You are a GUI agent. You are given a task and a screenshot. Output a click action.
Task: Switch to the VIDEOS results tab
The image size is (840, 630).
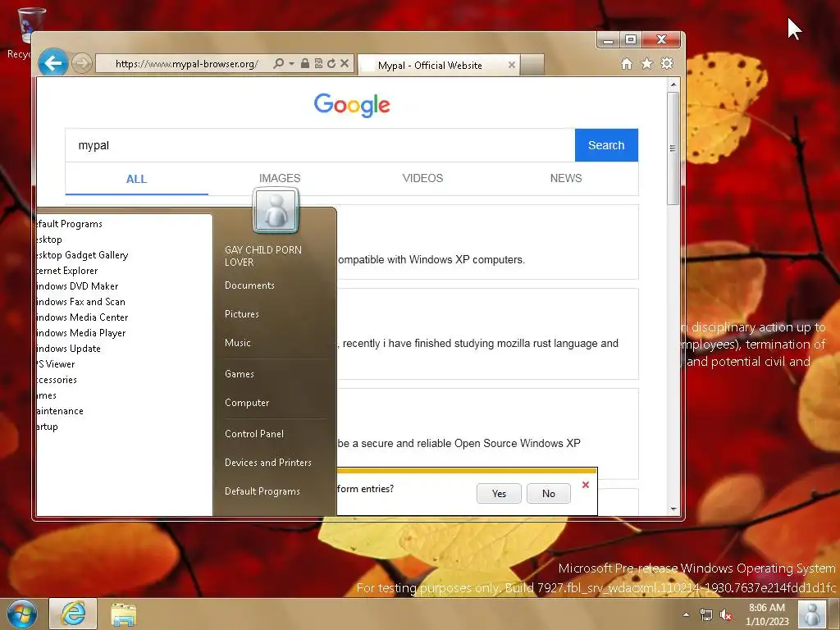pyautogui.click(x=422, y=178)
